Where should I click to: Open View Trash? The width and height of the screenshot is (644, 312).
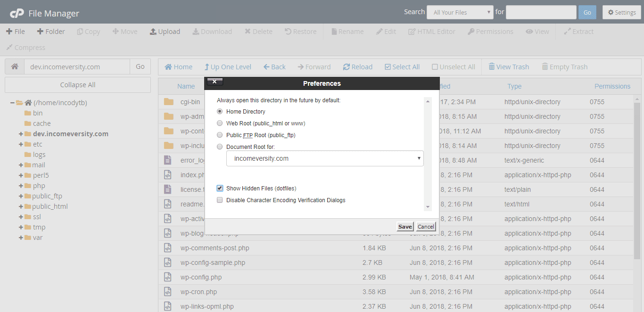click(x=492, y=67)
